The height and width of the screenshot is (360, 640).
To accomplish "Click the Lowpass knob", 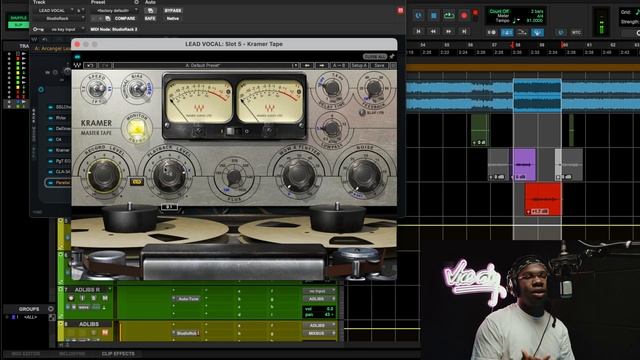I will point(332,129).
